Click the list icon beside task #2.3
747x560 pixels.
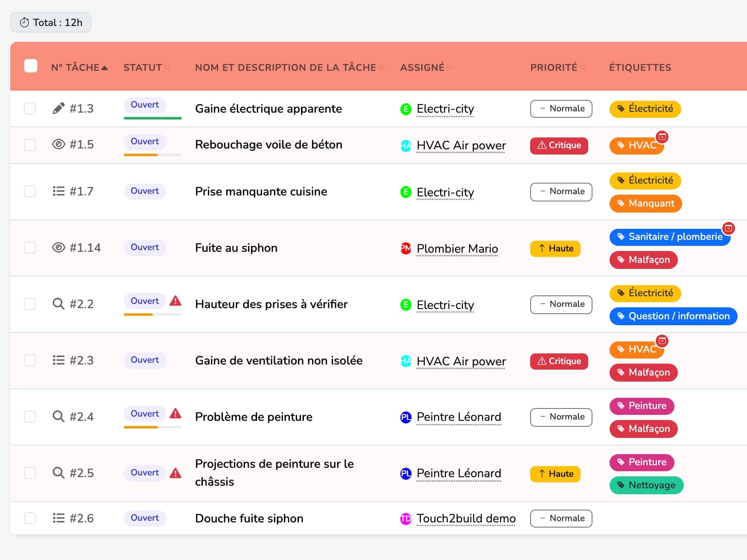click(58, 360)
